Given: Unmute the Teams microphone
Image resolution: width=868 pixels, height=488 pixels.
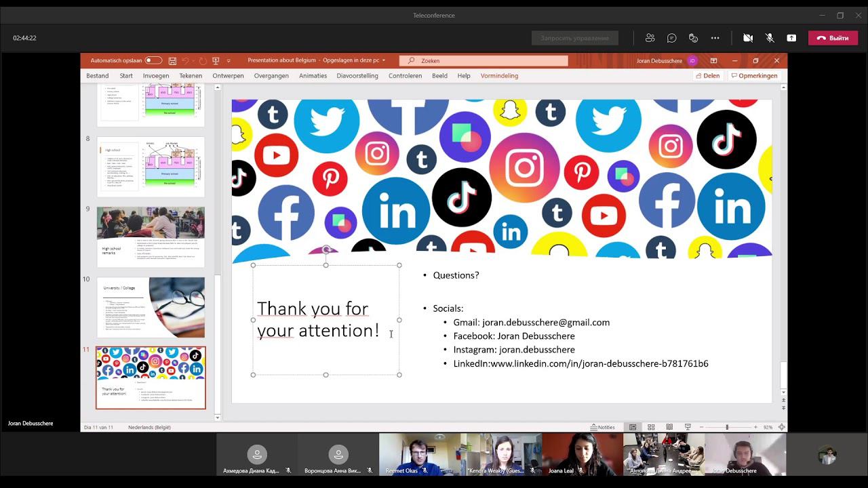Looking at the screenshot, I should tap(770, 38).
